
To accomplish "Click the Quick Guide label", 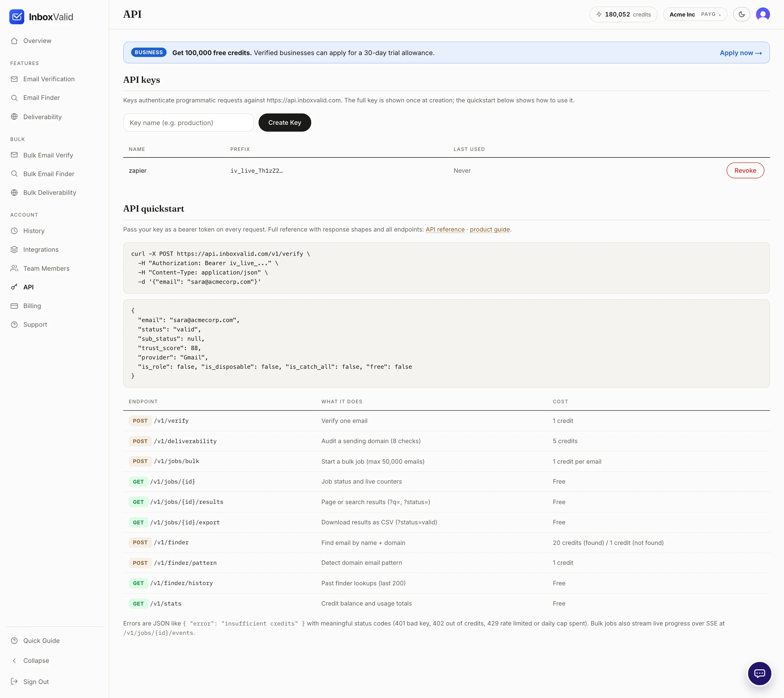I will (x=41, y=640).
